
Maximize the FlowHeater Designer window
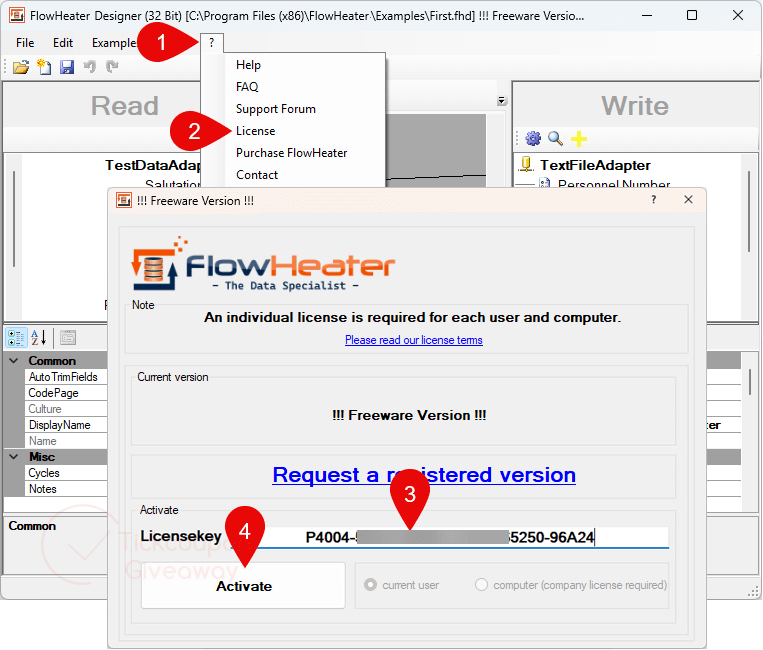tap(691, 16)
